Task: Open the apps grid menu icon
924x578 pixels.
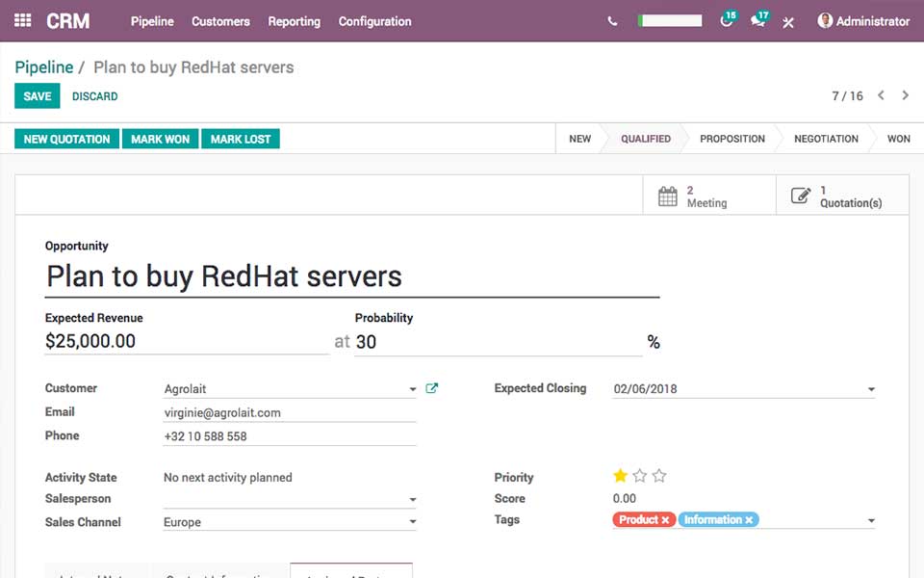Action: click(22, 20)
